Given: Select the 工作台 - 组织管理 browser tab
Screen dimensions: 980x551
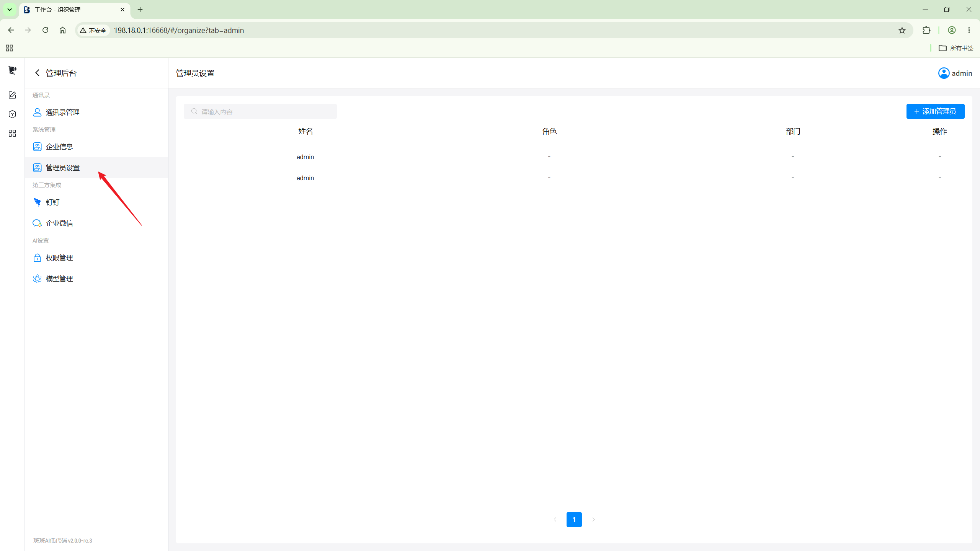Looking at the screenshot, I should click(x=75, y=10).
